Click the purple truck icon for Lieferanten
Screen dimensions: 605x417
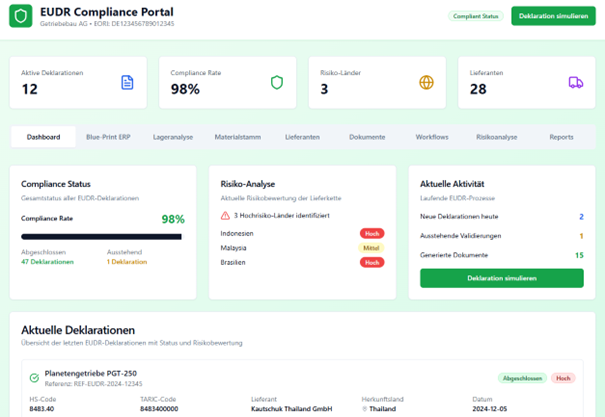[x=576, y=82]
